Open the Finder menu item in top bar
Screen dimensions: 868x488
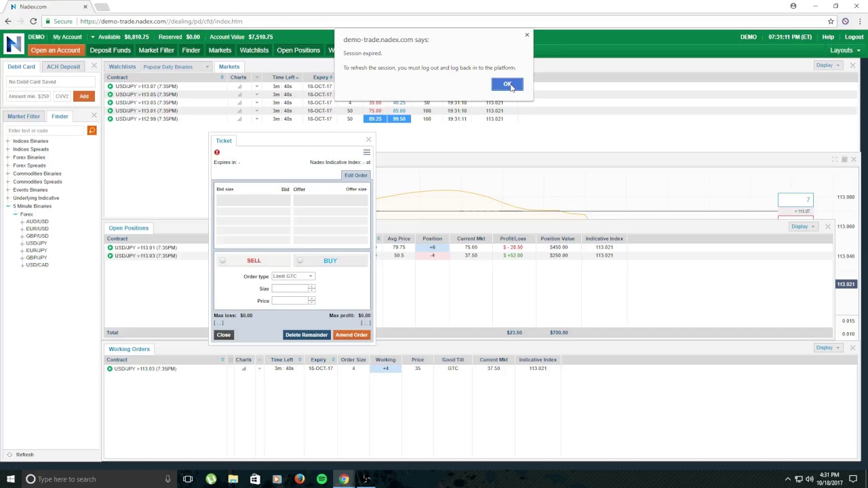point(191,50)
